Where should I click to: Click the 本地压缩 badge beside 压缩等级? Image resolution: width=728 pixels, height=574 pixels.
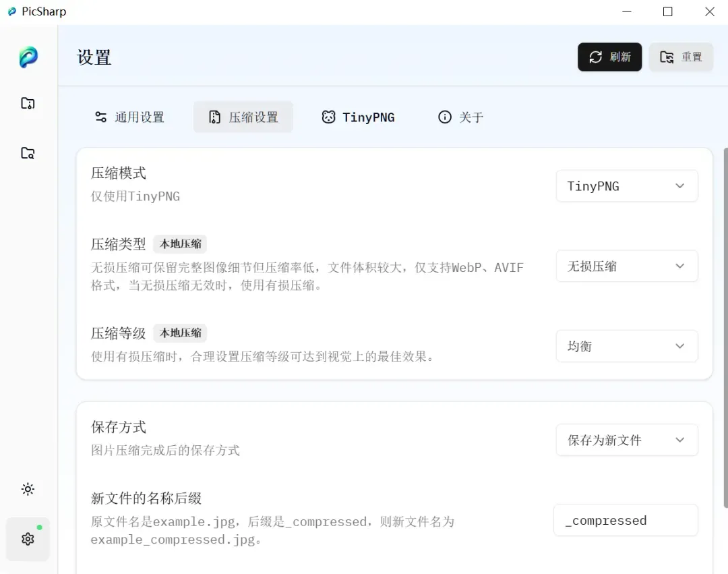180,333
